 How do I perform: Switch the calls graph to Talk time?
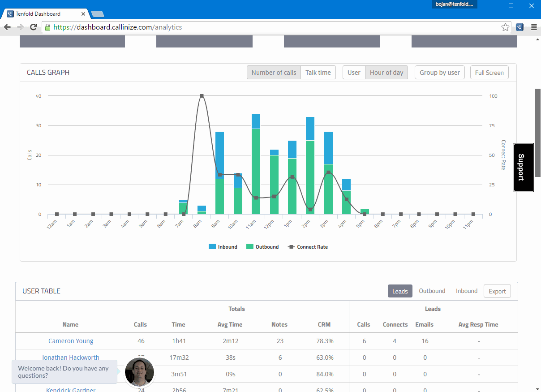(318, 72)
